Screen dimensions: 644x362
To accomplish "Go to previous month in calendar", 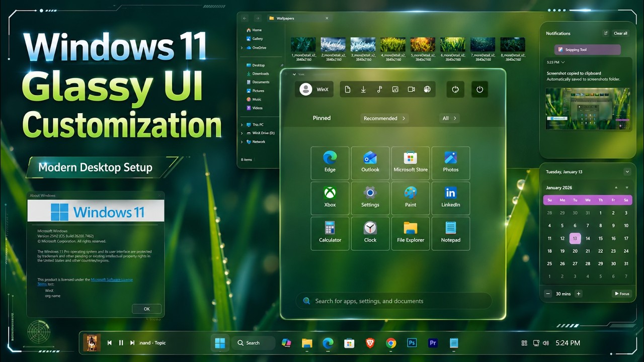I will (616, 188).
